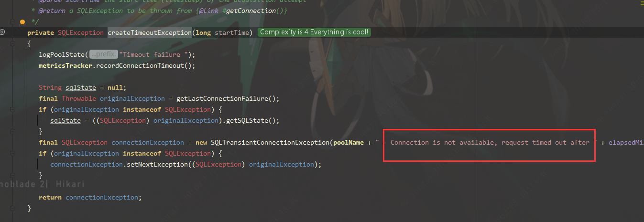Click the '...prefix:' parameter hint
This screenshot has width=644, height=222.
103,54
